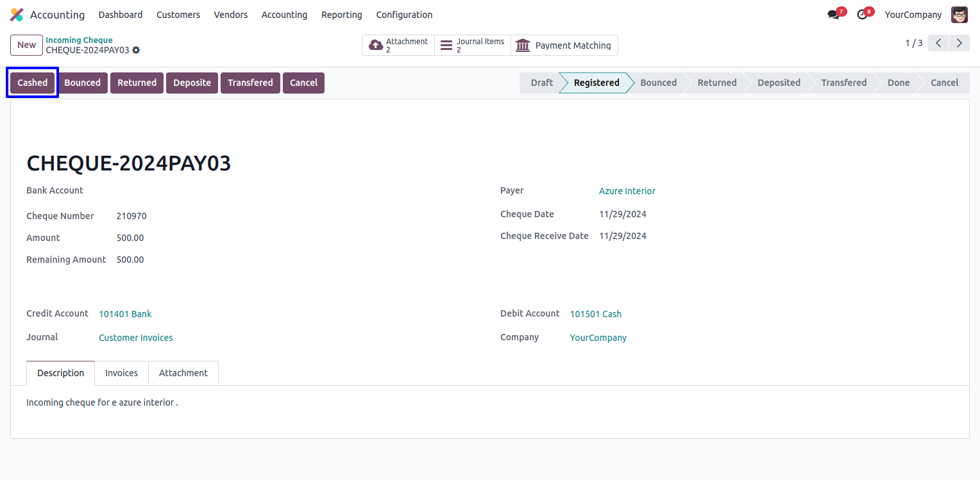Mark the cheque as Bounced
980x480 pixels.
(82, 83)
